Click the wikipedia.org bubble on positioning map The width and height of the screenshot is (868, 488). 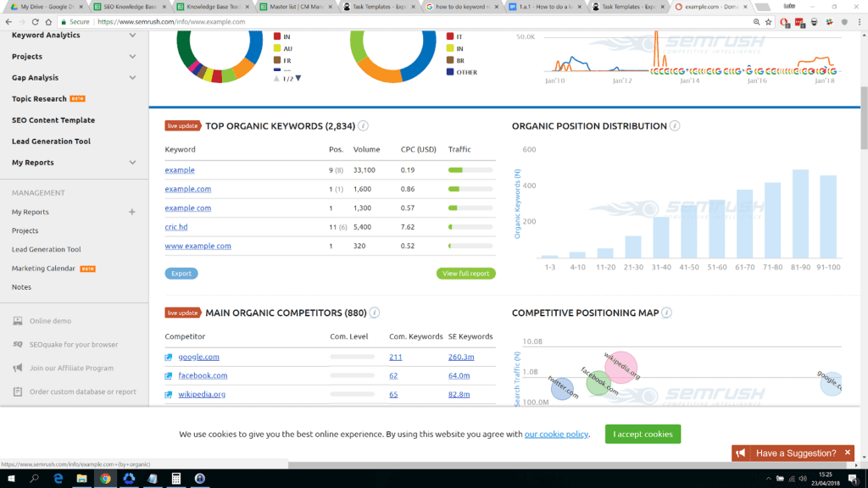click(620, 367)
